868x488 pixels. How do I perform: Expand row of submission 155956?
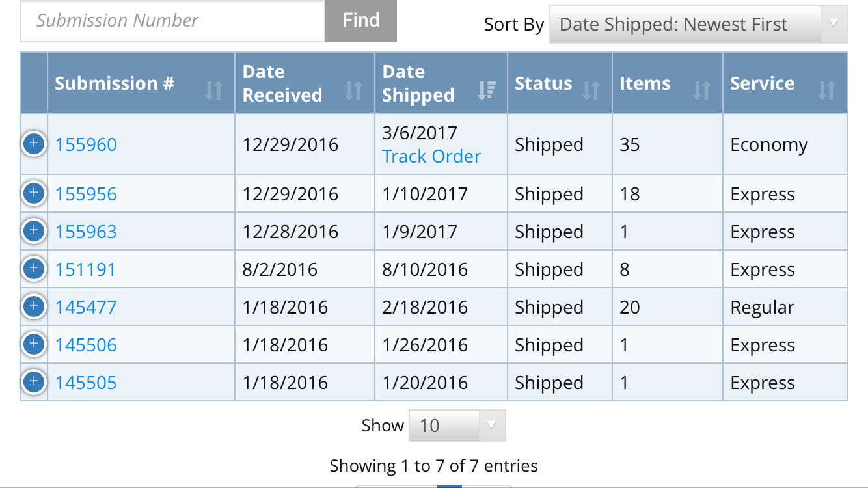click(x=34, y=193)
